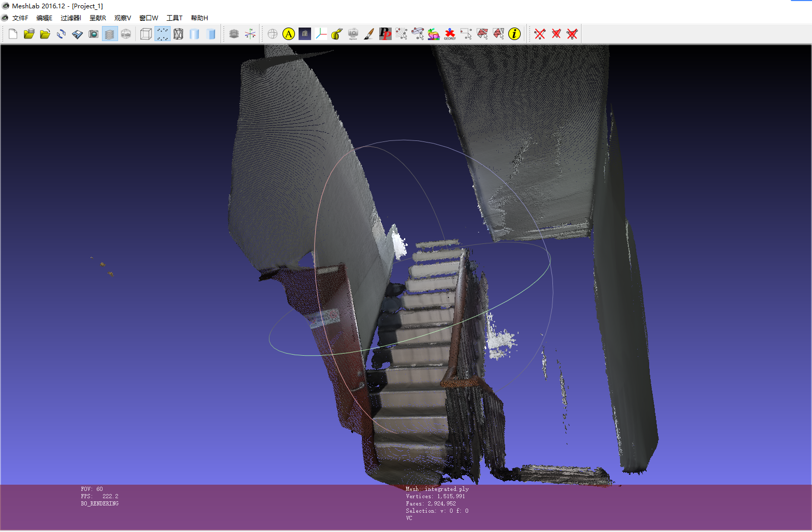
Task: Launch the GEOREF georeferencing tool
Action: point(450,33)
